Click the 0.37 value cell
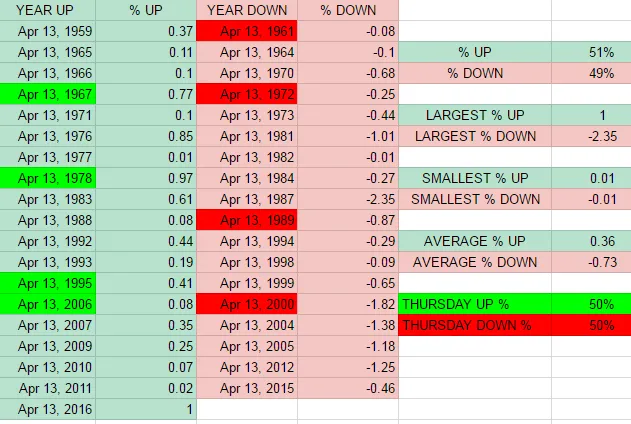This screenshot has height=424, width=631. click(x=146, y=31)
